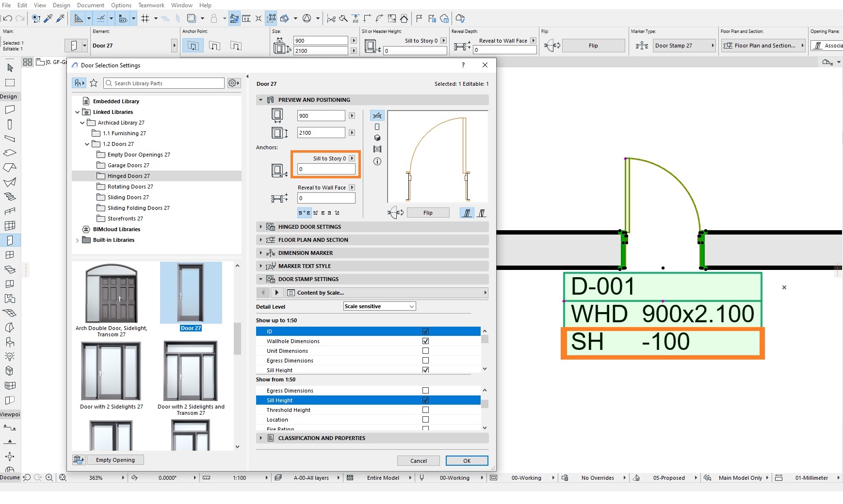Click the Search Library Parts field
The image size is (843, 504).
point(164,83)
